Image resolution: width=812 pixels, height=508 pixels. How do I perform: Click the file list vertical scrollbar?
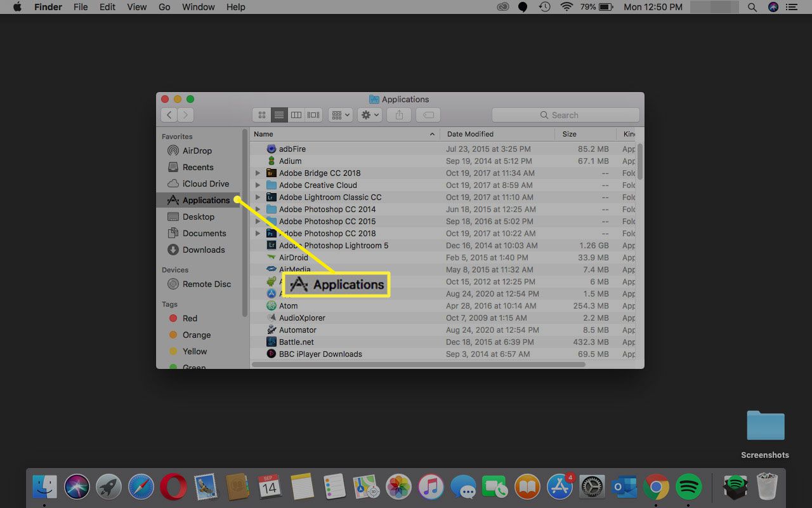pos(640,161)
